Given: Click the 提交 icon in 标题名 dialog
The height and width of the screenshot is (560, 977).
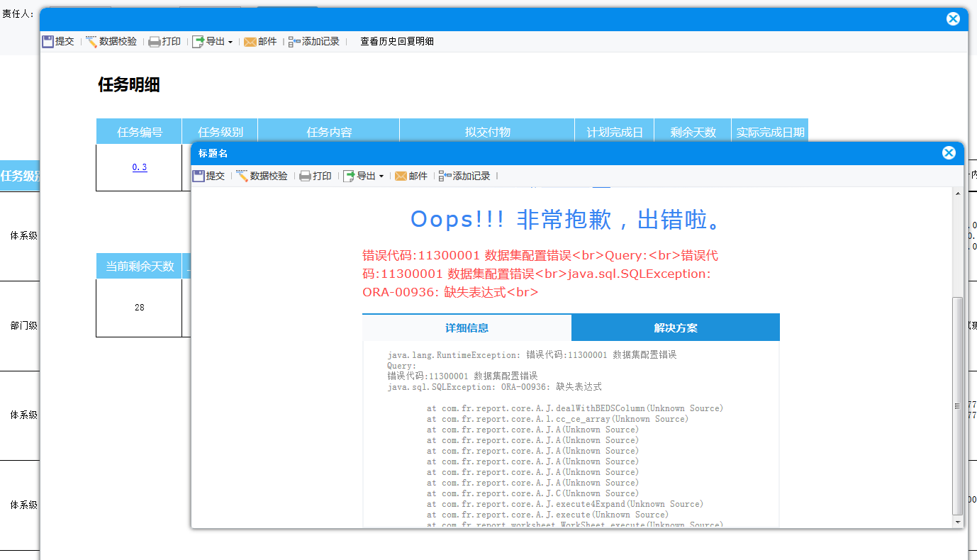Looking at the screenshot, I should click(199, 176).
